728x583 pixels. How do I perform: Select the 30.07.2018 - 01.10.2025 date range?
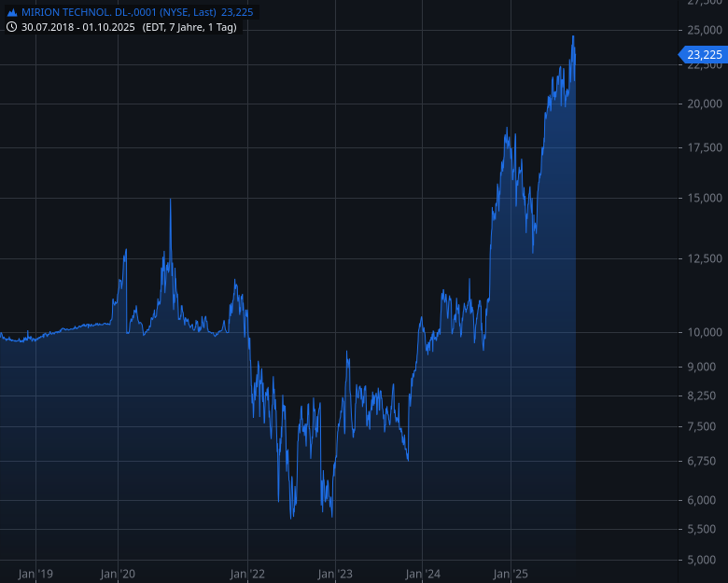pos(79,27)
